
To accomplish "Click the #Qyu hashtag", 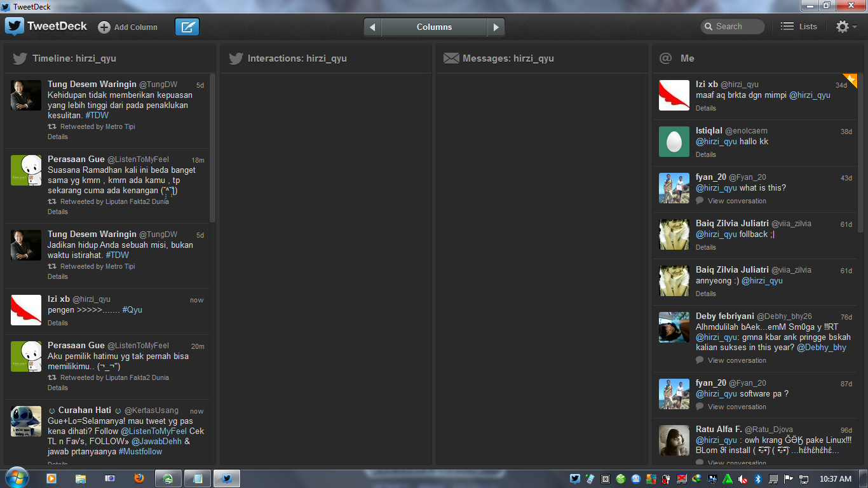I will 132,310.
